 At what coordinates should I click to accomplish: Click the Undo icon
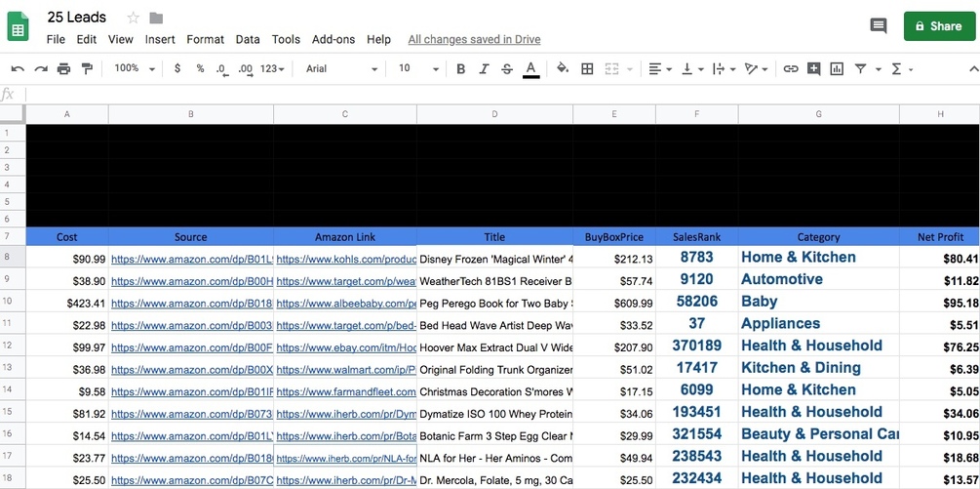pyautogui.click(x=18, y=68)
